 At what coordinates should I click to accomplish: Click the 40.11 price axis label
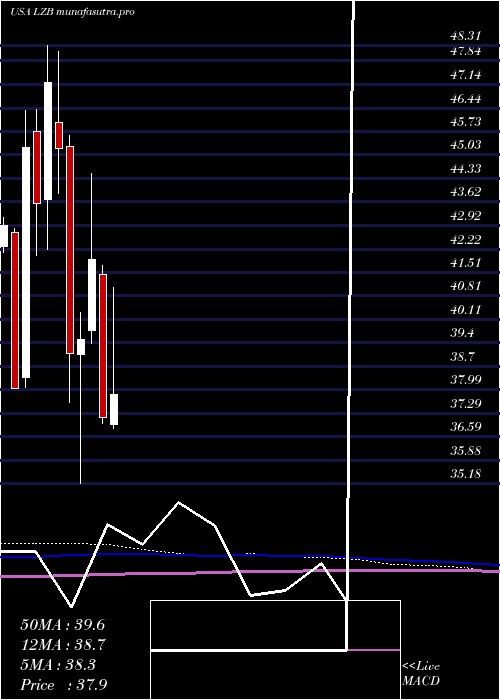(466, 309)
